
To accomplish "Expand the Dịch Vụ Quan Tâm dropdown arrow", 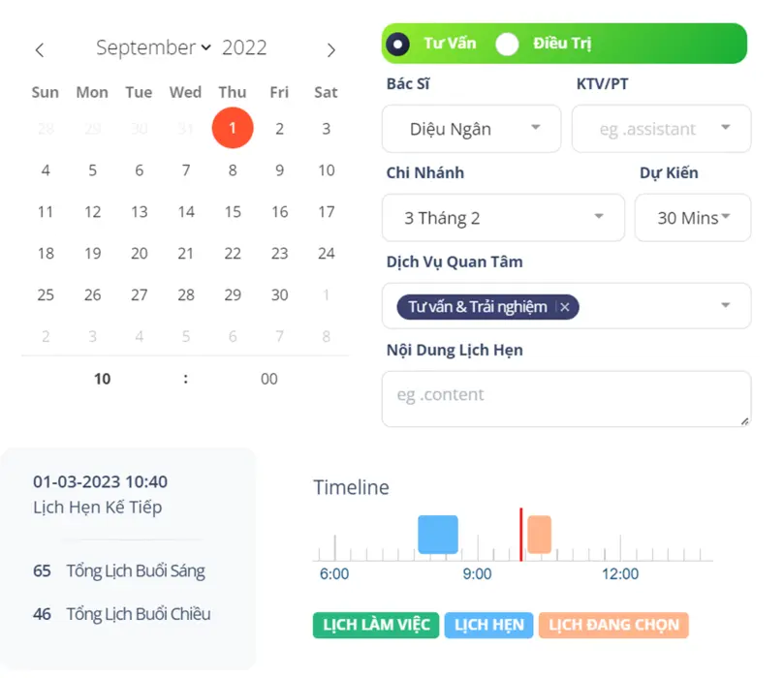I will pyautogui.click(x=726, y=306).
